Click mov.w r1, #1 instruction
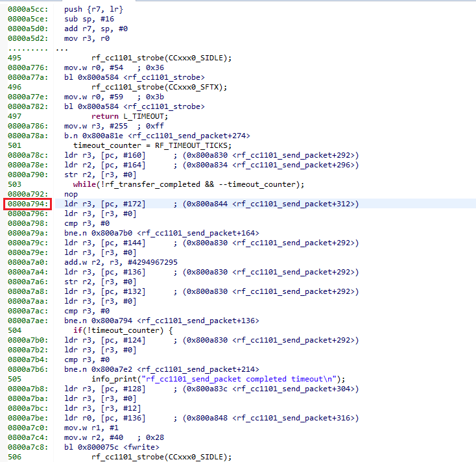The width and height of the screenshot is (476, 462). [91, 428]
